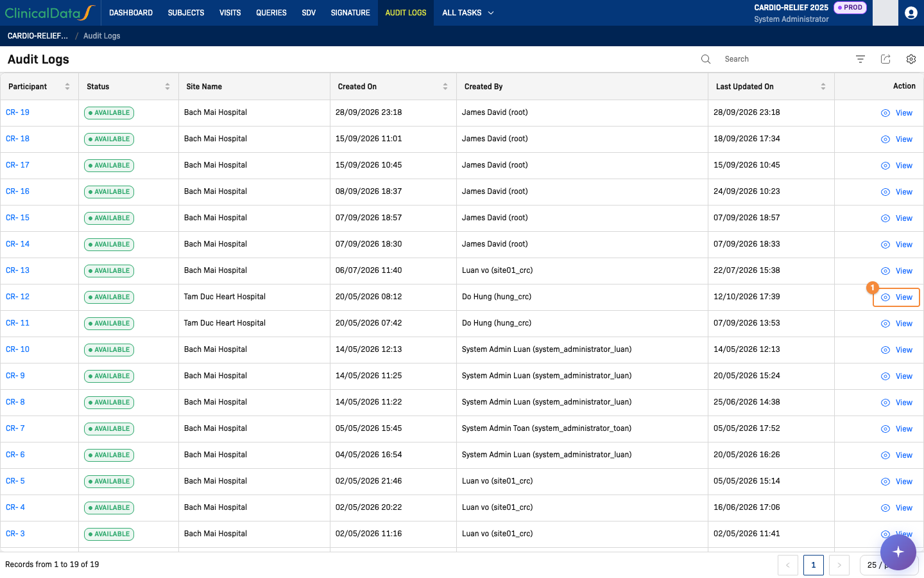The height and width of the screenshot is (578, 924).
Task: Sort table by Participant column arrows
Action: coord(67,87)
